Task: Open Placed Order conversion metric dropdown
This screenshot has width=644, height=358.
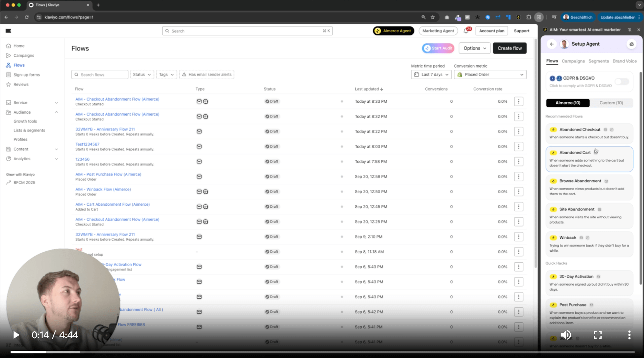Action: click(490, 75)
